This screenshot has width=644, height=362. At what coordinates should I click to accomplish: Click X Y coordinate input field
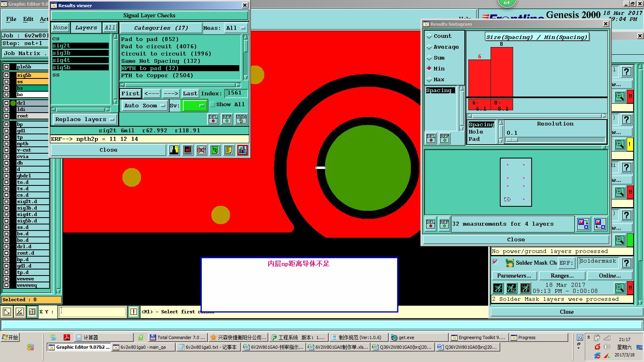pos(92,312)
